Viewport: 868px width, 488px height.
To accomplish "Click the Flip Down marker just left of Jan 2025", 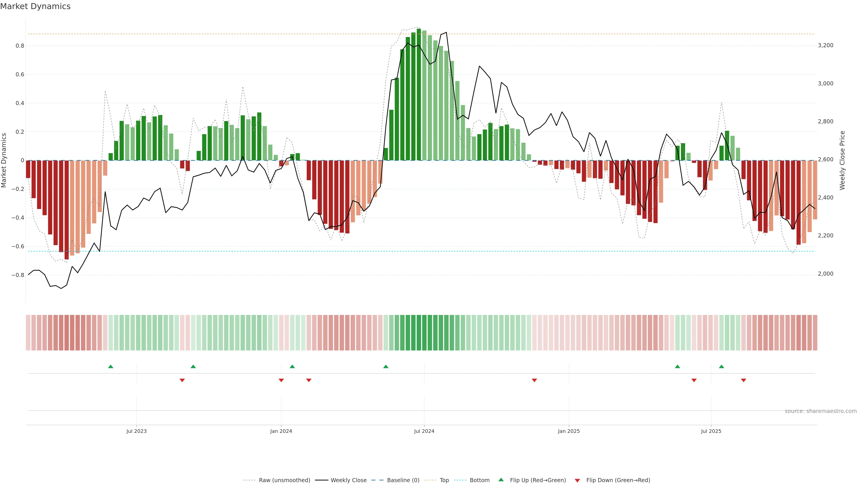I will click(534, 380).
